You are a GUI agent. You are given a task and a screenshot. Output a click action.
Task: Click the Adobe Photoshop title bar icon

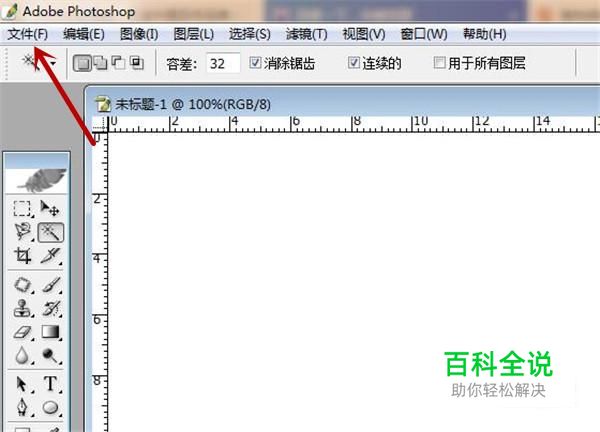pyautogui.click(x=10, y=10)
